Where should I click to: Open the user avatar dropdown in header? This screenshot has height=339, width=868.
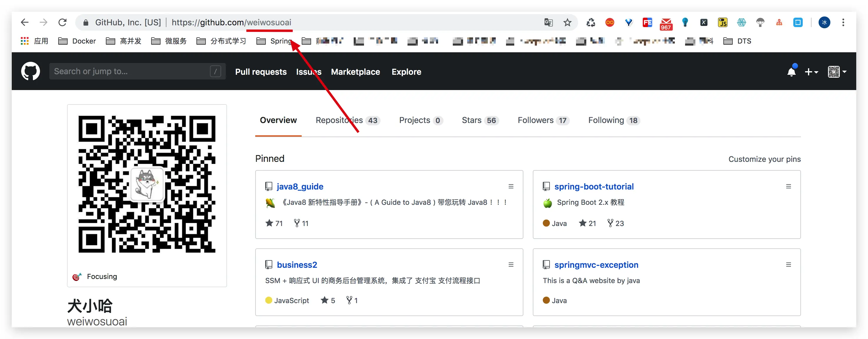[x=837, y=72]
